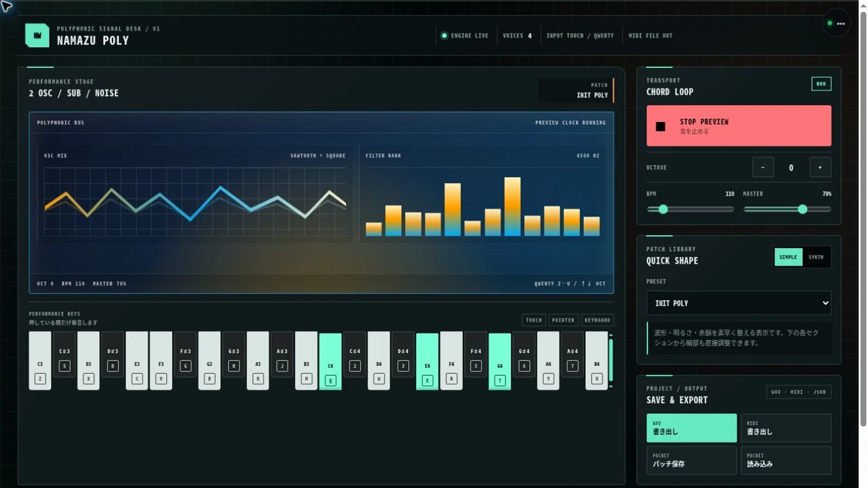
Task: Play the B4 piano key
Action: (x=597, y=361)
